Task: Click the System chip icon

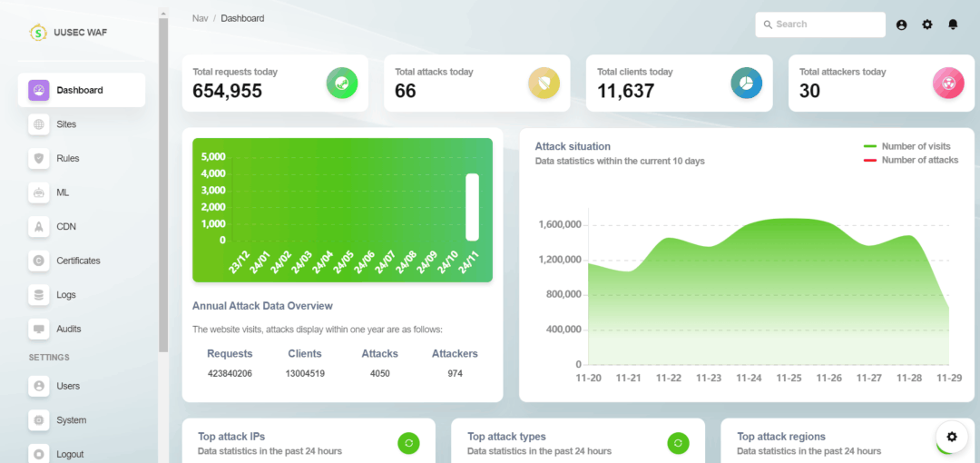Action: tap(39, 419)
